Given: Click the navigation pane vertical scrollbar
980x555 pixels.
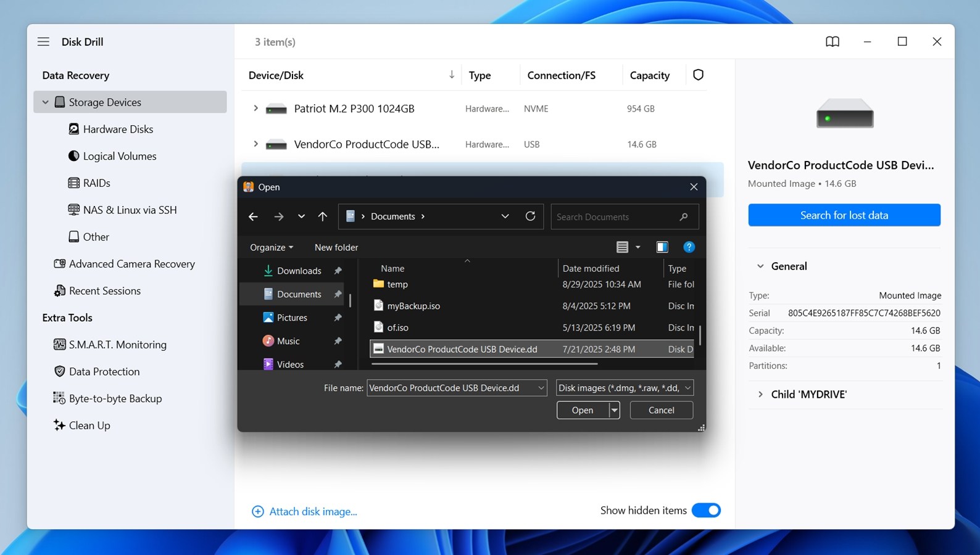Looking at the screenshot, I should point(350,300).
